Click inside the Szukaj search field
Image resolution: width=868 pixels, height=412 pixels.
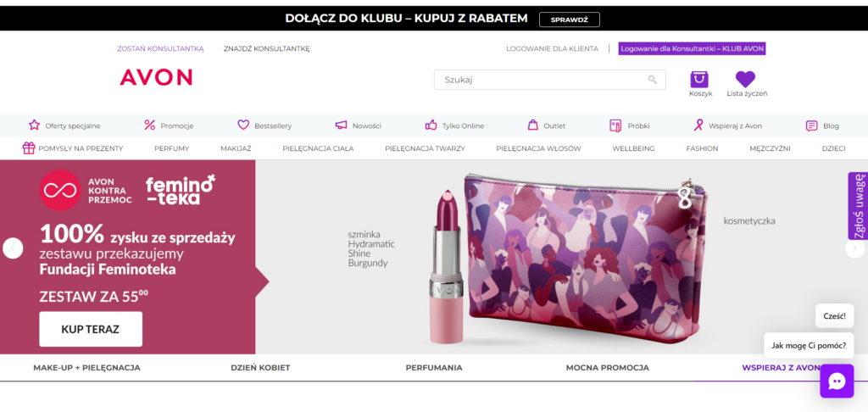[538, 80]
